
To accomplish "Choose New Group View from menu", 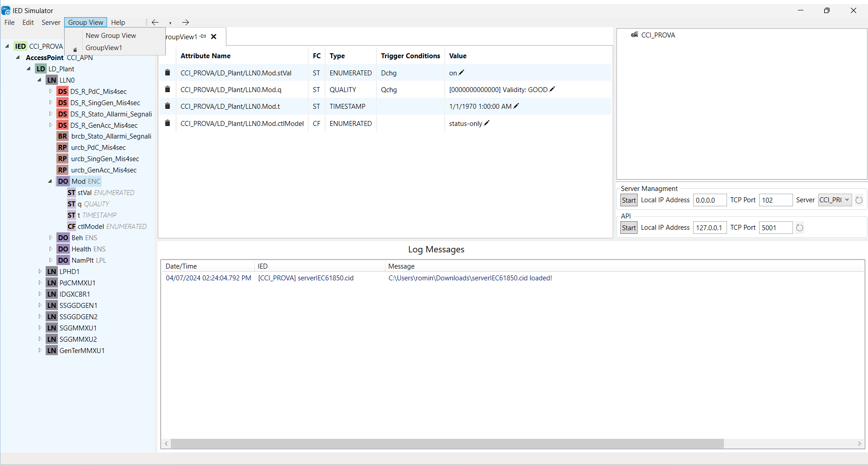I will pos(115,35).
